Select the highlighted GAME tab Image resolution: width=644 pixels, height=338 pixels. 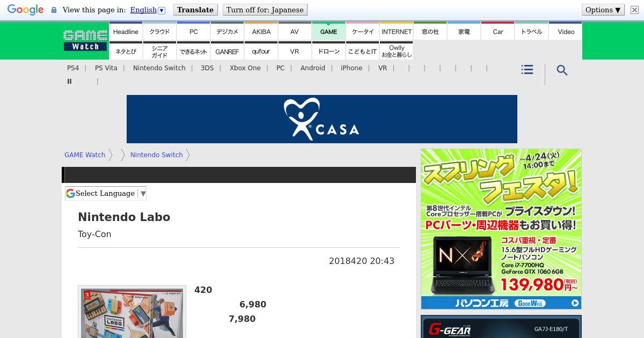[328, 32]
